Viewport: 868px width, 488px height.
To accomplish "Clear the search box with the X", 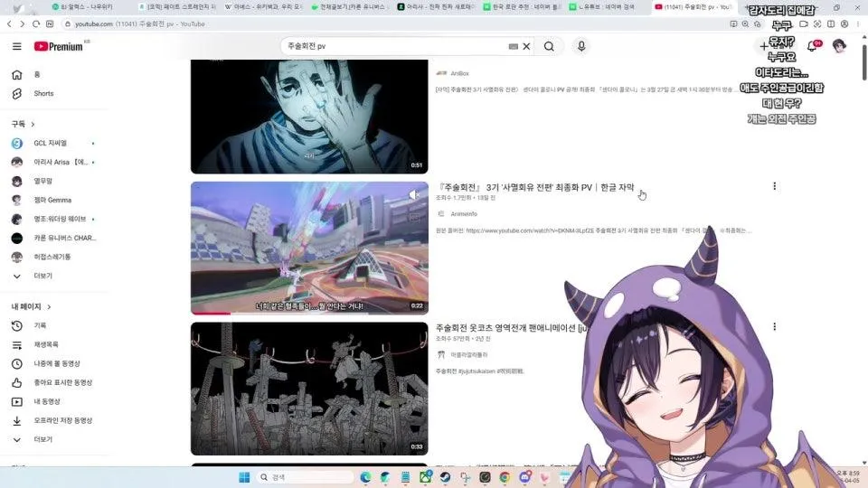I will point(526,46).
